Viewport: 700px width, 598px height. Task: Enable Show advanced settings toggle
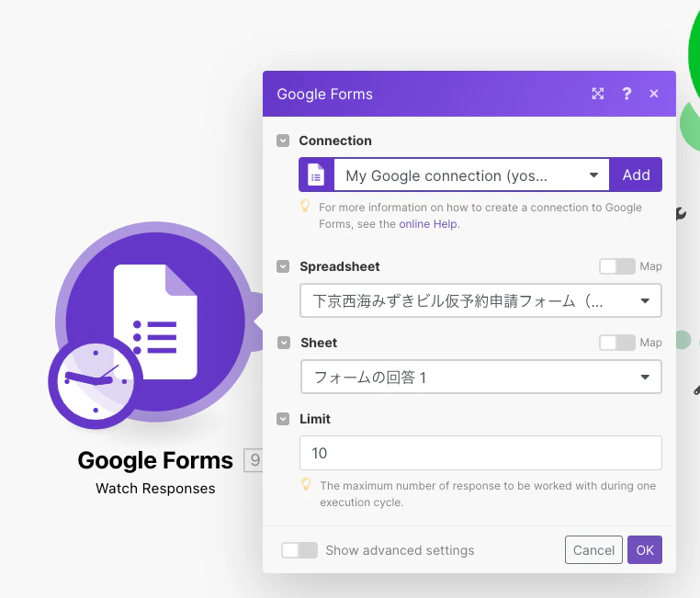[x=299, y=550]
